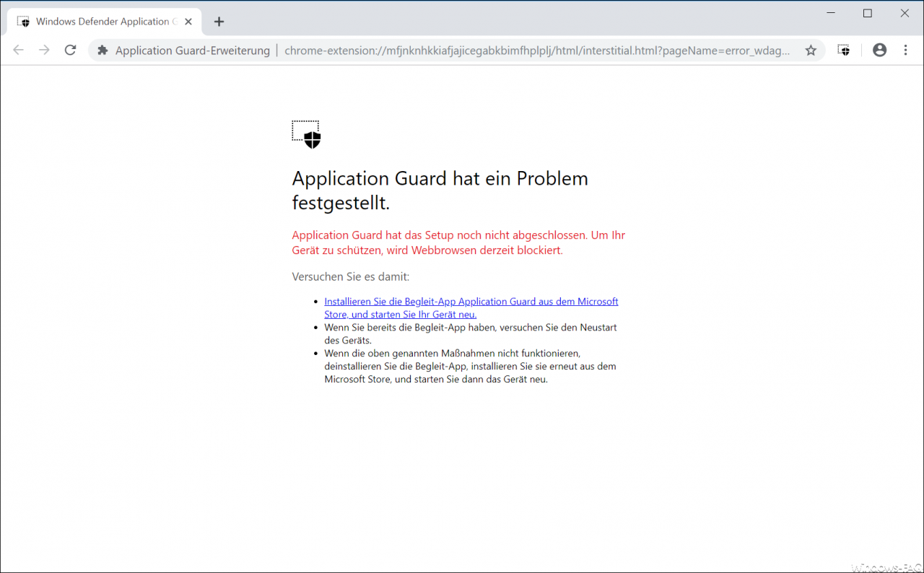Open the Chrome profile avatar icon
Viewport: 924px width, 573px height.
(x=879, y=50)
